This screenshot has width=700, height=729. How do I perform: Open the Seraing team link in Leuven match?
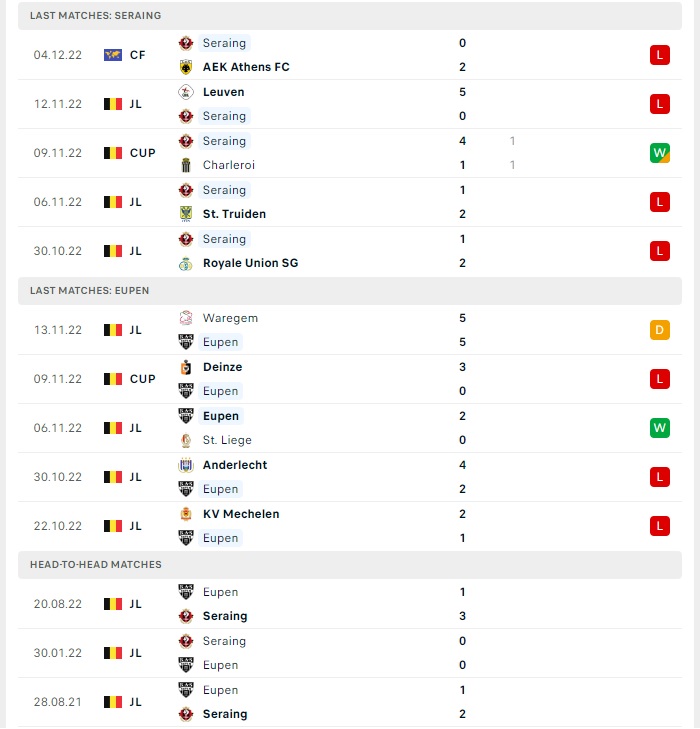point(224,116)
